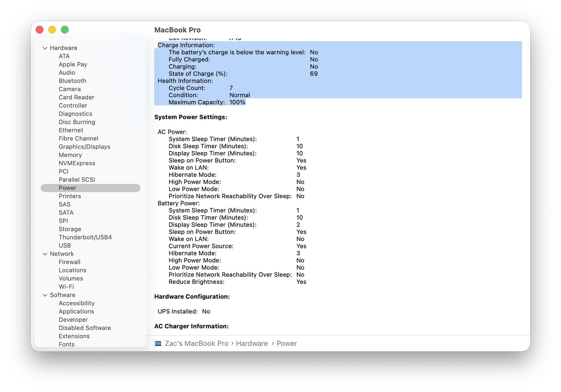The height and width of the screenshot is (392, 561).
Task: Collapse the Software section disclosure arrow
Action: point(45,295)
